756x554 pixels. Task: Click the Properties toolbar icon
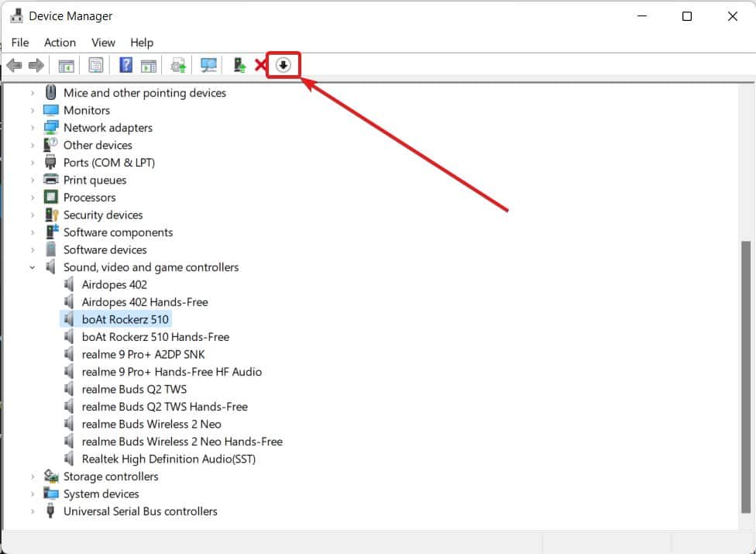point(95,66)
